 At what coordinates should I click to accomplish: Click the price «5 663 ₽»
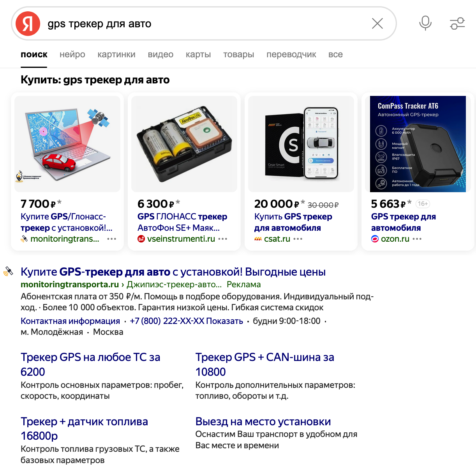click(389, 204)
